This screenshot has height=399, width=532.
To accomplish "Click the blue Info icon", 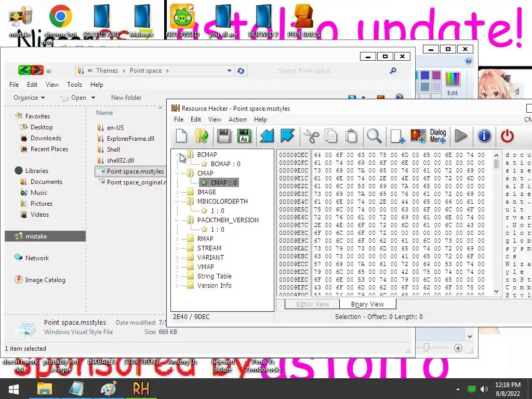I will pyautogui.click(x=484, y=136).
